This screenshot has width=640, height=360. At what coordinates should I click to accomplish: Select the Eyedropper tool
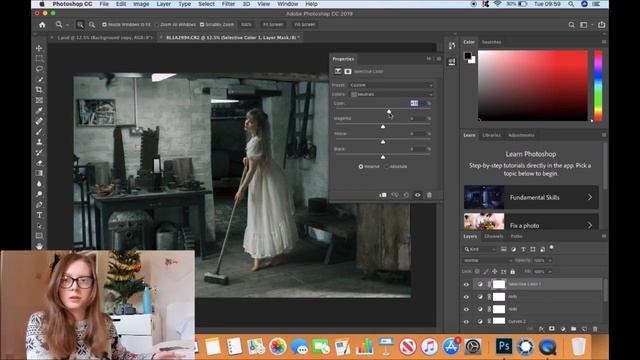pos(39,111)
